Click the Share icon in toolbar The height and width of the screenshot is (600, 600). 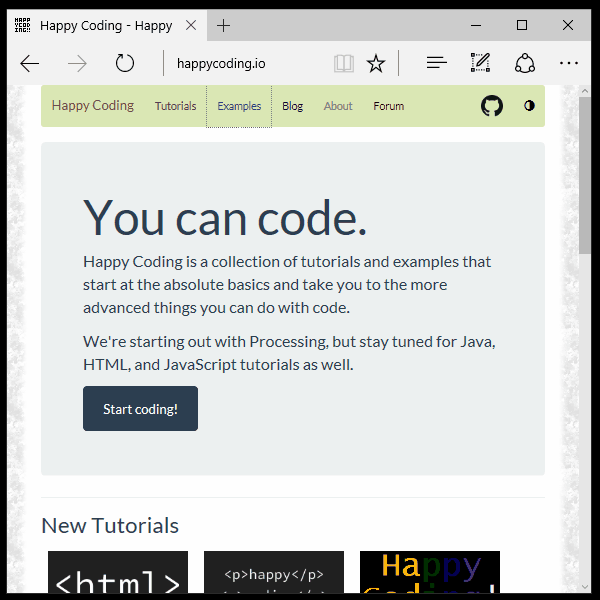coord(525,63)
